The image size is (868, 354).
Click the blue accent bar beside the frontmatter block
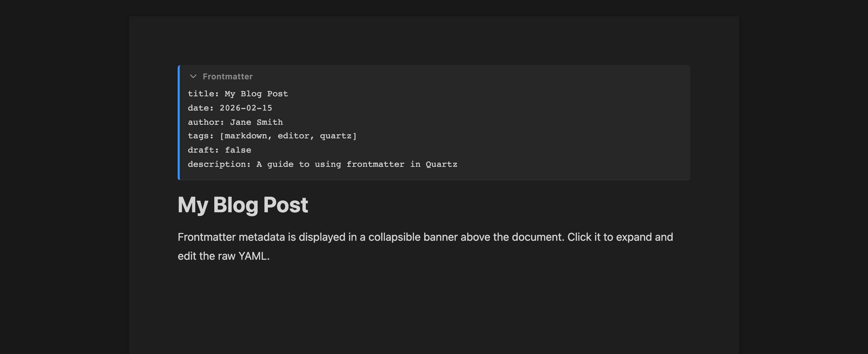click(x=178, y=122)
